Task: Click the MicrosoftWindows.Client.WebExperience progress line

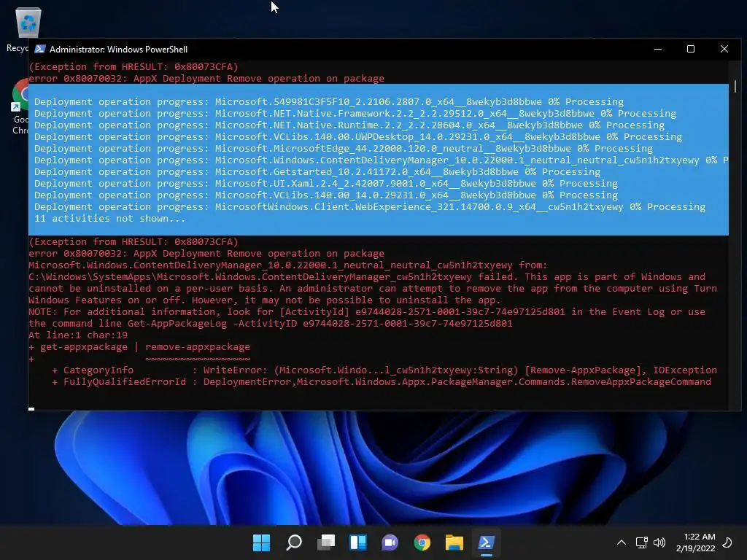Action: [369, 207]
